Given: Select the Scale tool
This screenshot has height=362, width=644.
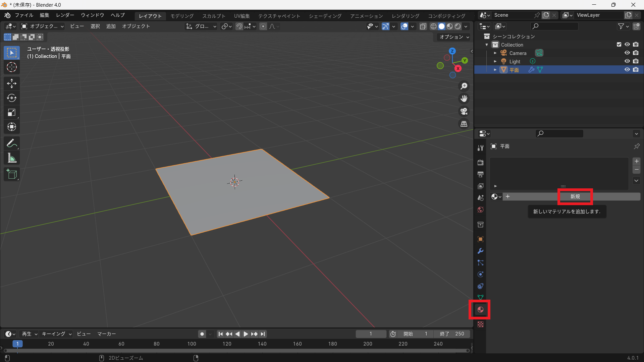Looking at the screenshot, I should pos(12,113).
